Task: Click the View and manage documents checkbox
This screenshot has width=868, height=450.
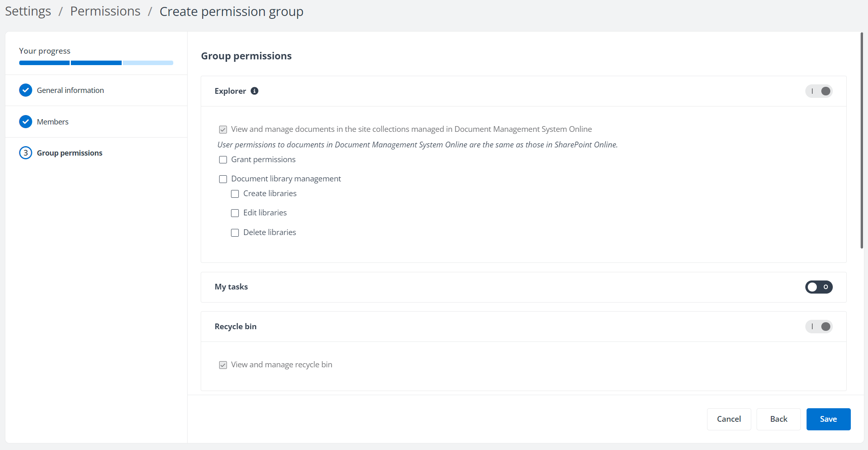Action: point(223,129)
